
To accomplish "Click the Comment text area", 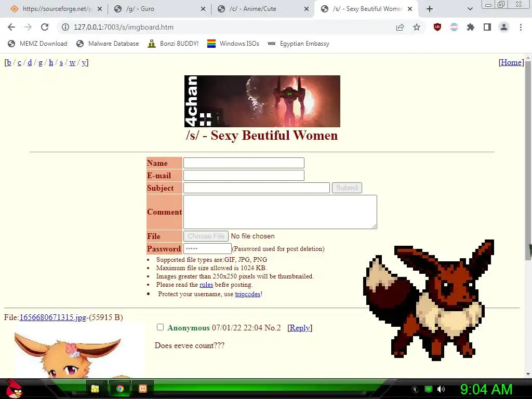I will pos(280,212).
